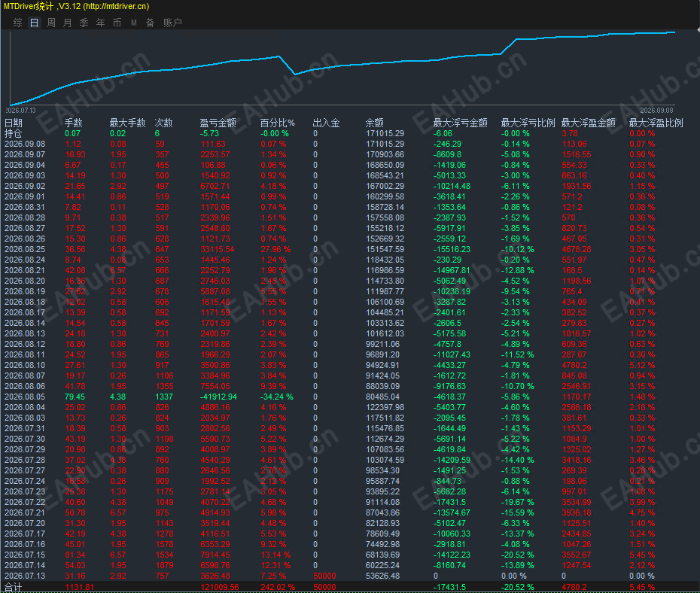
Task: Switch to the 综 summary tab
Action: (x=18, y=23)
